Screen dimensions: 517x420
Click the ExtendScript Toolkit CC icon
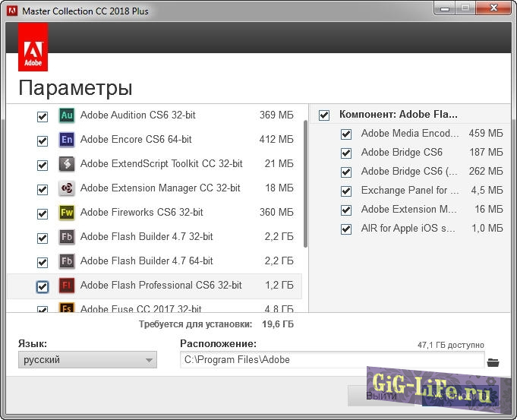66,164
